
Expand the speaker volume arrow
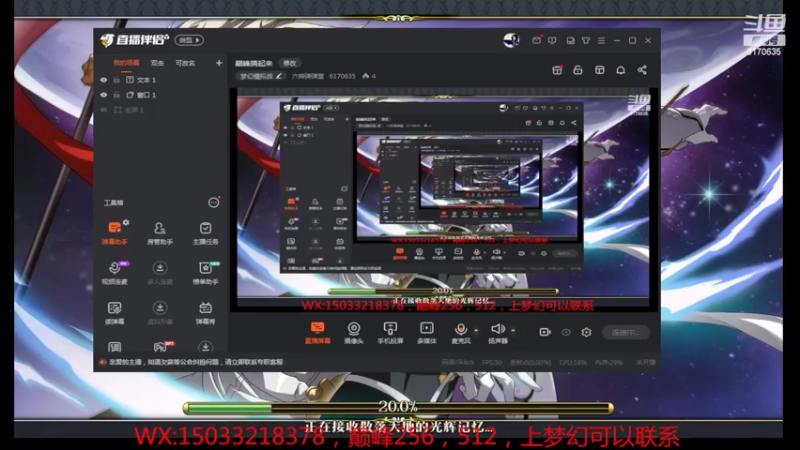513,330
